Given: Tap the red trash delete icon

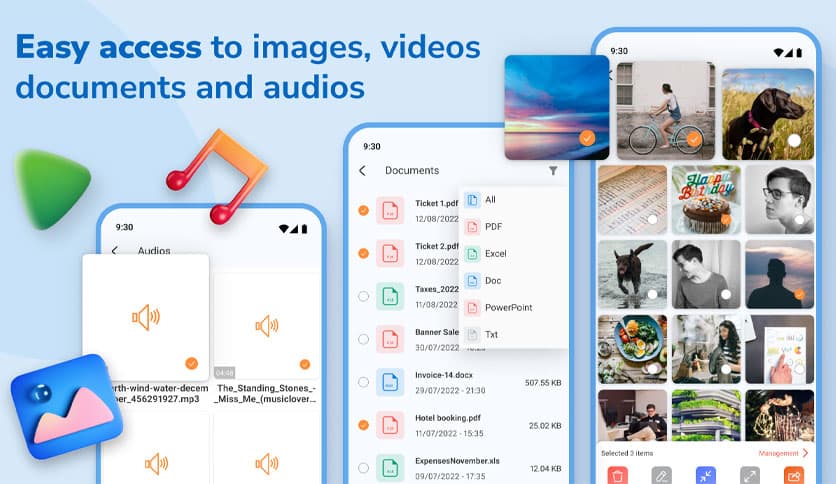Looking at the screenshot, I should 618,476.
